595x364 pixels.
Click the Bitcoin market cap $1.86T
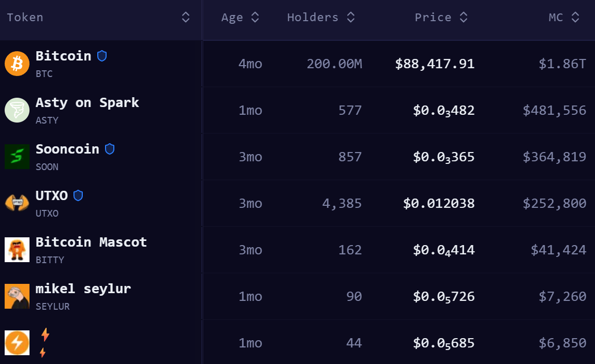(562, 64)
